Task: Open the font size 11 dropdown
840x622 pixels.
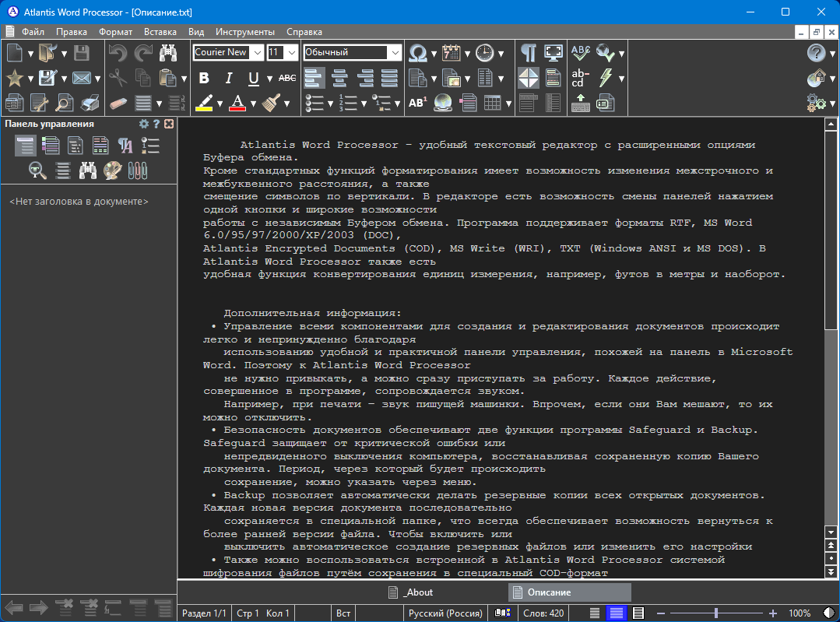Action: pos(292,53)
